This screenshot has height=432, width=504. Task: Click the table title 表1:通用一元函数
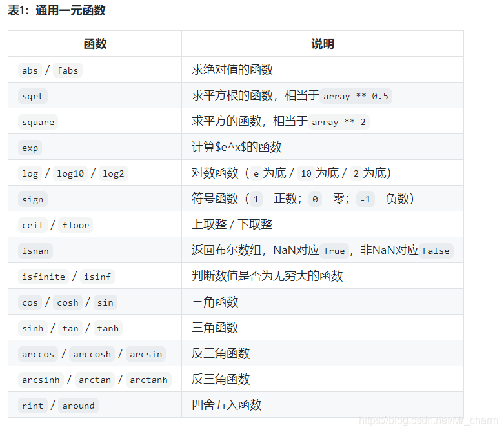(x=57, y=10)
